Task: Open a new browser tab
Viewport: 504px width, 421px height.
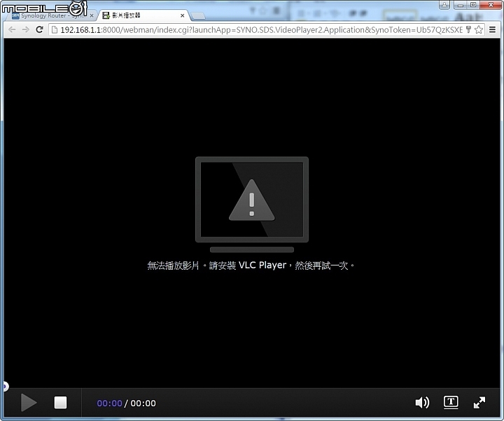Action: pyautogui.click(x=197, y=15)
